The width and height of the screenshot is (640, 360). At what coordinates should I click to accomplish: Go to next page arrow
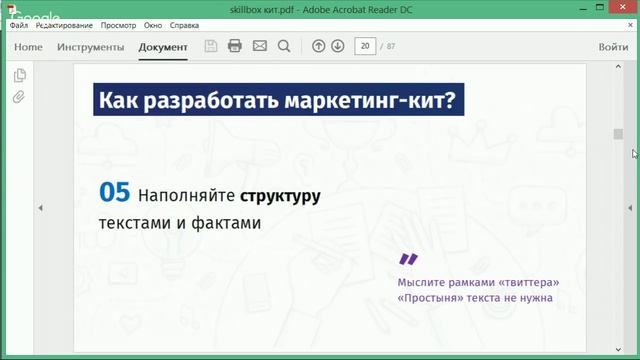[338, 46]
